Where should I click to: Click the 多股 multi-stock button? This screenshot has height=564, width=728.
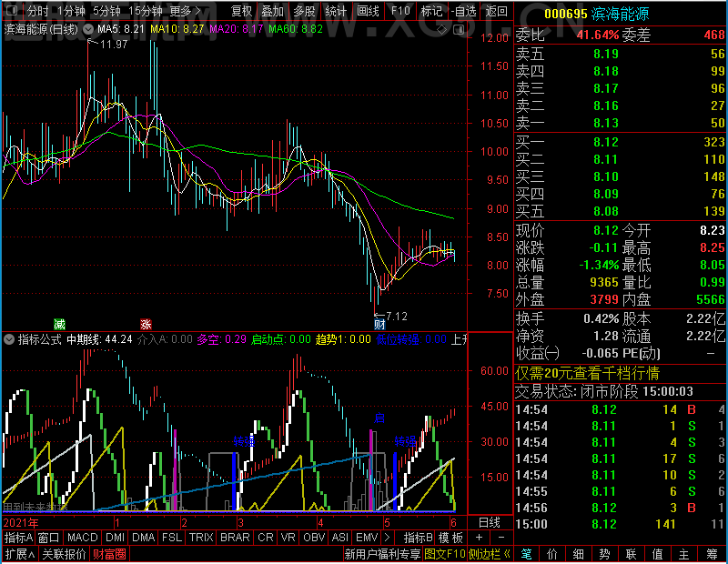coord(304,11)
